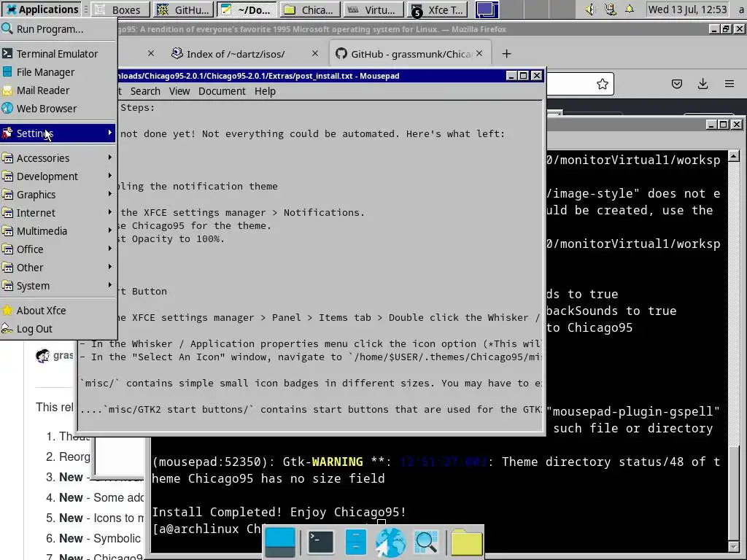Viewport: 747px width, 560px height.
Task: Expand the Office submenu
Action: click(x=58, y=249)
